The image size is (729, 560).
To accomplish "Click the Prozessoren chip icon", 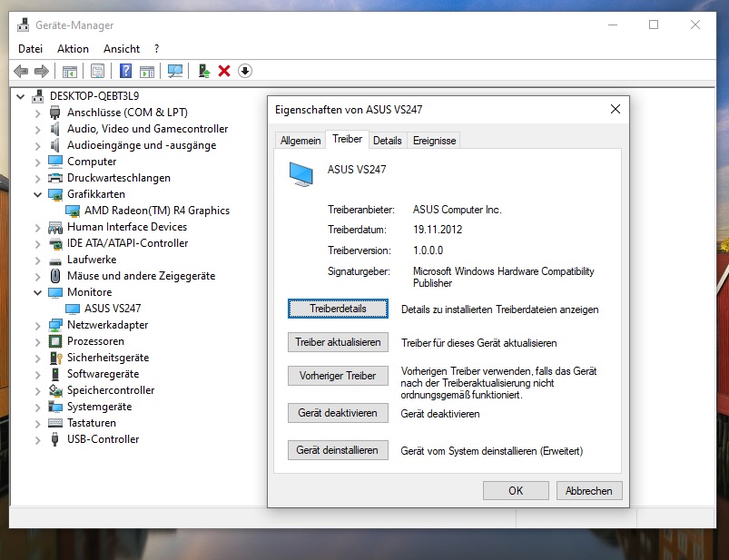I will click(55, 341).
